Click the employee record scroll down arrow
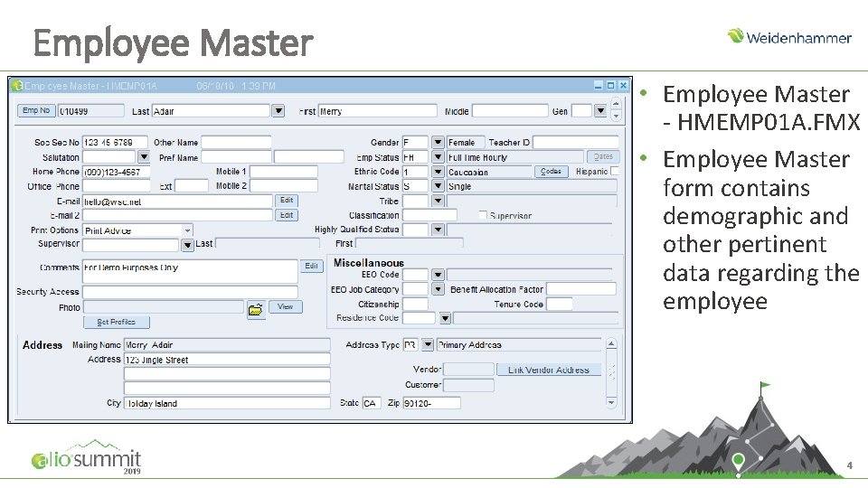Image resolution: width=868 pixels, height=488 pixels. coord(616,117)
